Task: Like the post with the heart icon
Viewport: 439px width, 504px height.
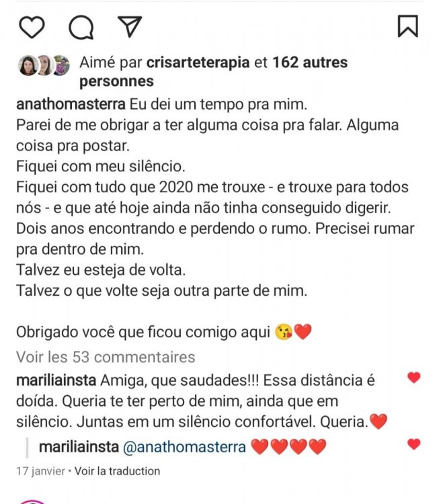Action: click(32, 26)
